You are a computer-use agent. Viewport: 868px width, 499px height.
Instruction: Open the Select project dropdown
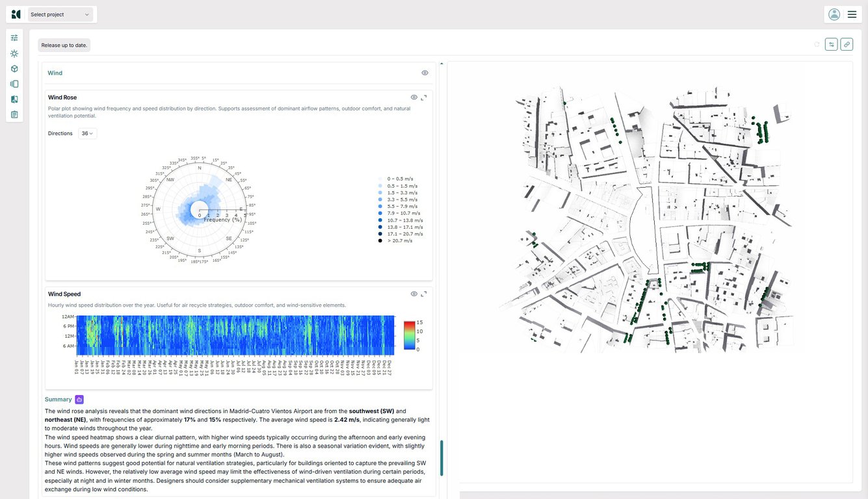pyautogui.click(x=60, y=14)
